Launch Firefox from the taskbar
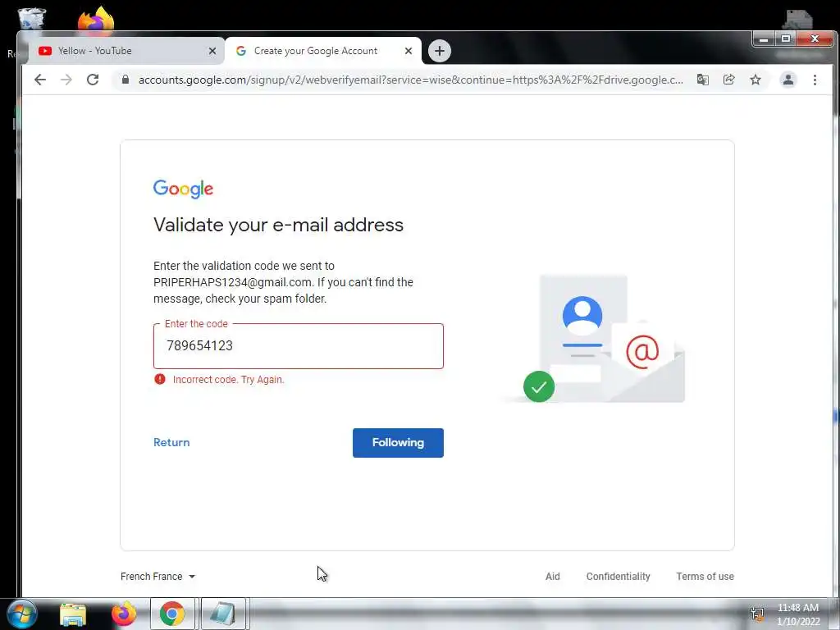840x630 pixels. pyautogui.click(x=124, y=614)
